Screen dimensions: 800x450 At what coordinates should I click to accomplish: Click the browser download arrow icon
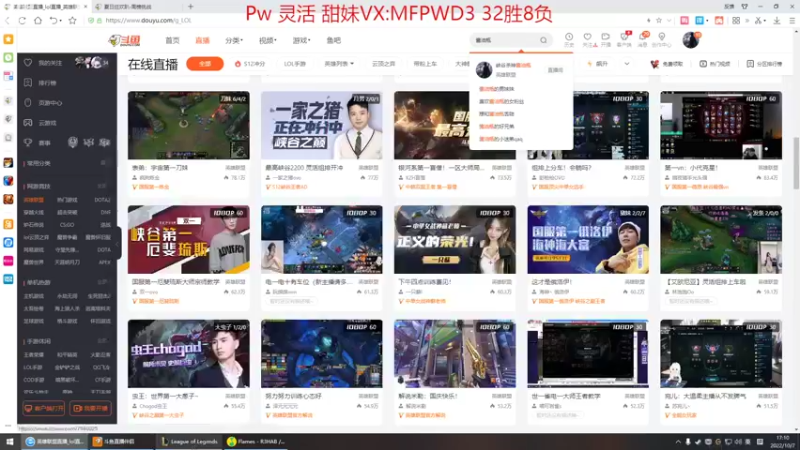pyautogui.click(x=777, y=20)
